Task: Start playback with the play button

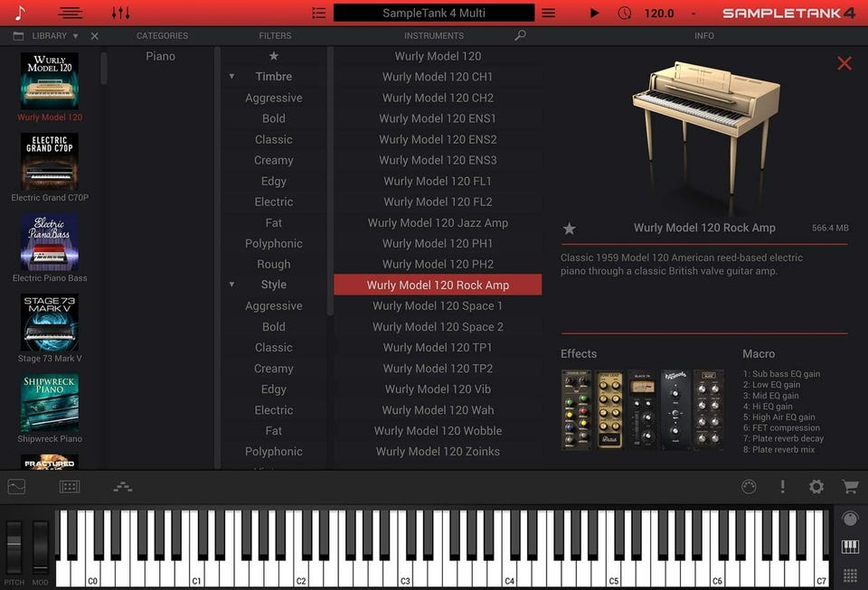Action: [x=594, y=13]
